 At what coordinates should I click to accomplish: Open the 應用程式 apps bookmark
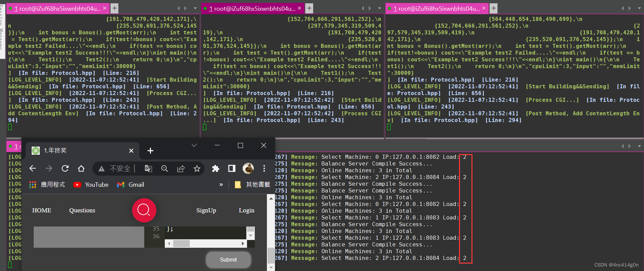(47, 185)
